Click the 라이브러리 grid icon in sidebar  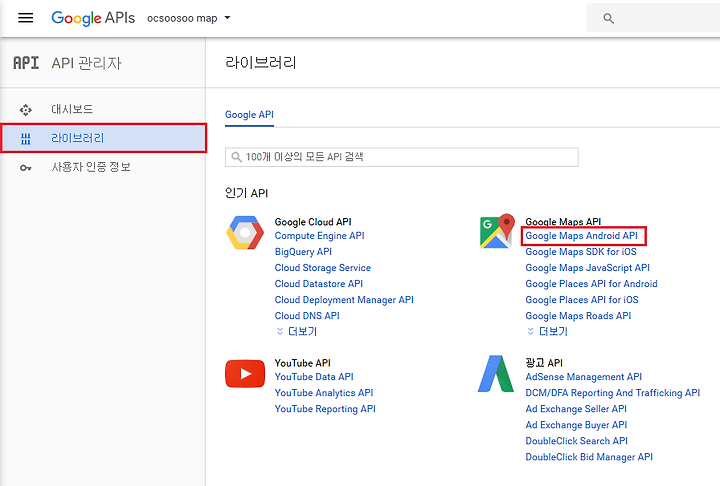[26, 138]
